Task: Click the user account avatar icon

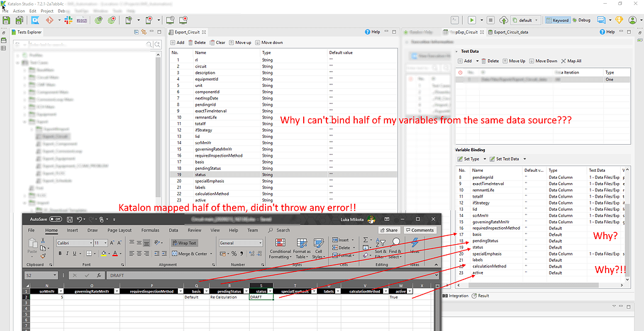Action: [x=633, y=20]
